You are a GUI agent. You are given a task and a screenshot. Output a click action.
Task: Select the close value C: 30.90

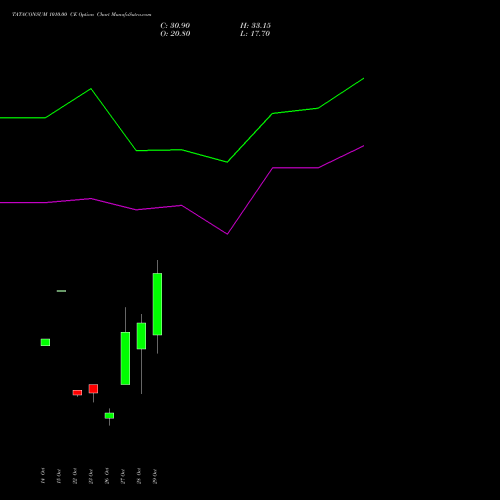(175, 26)
